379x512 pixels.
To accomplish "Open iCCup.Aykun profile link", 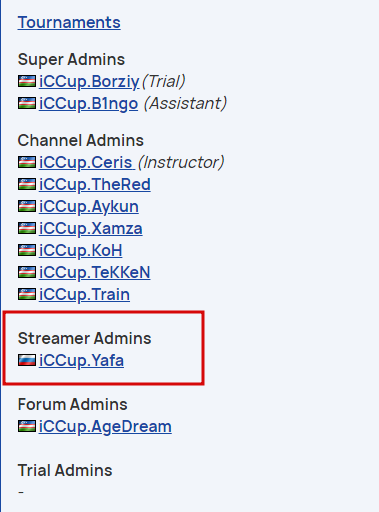I will [89, 206].
